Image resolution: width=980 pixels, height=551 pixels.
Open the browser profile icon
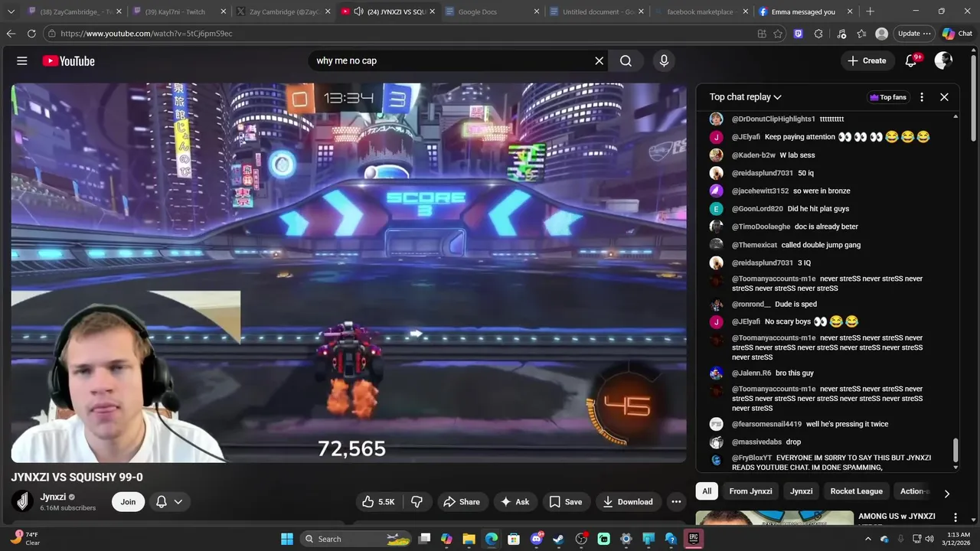pyautogui.click(x=882, y=34)
